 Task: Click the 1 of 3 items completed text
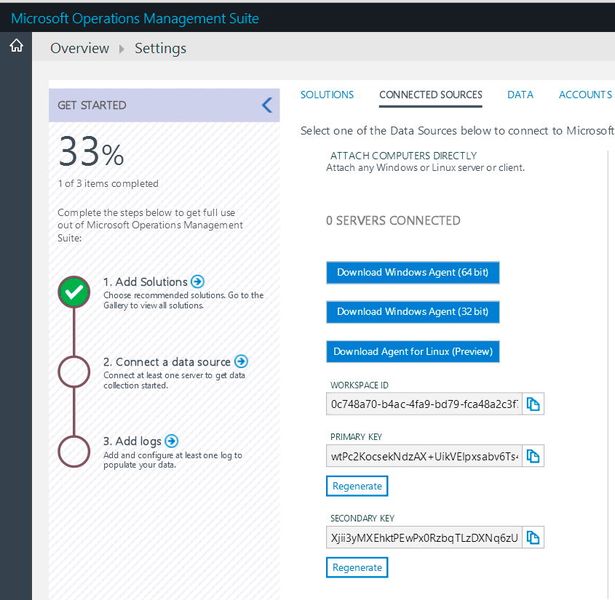coord(108,184)
